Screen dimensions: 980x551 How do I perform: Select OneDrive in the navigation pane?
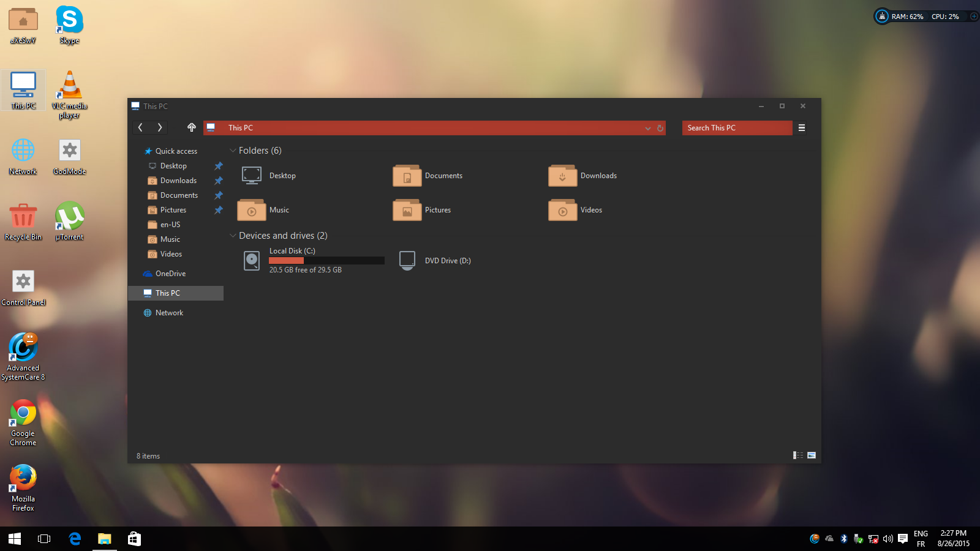pyautogui.click(x=170, y=274)
